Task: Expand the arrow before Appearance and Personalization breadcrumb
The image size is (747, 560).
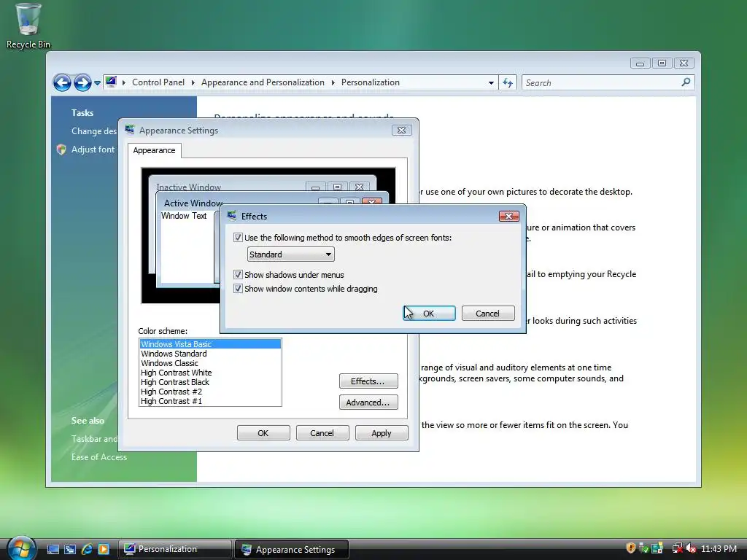Action: 193,83
